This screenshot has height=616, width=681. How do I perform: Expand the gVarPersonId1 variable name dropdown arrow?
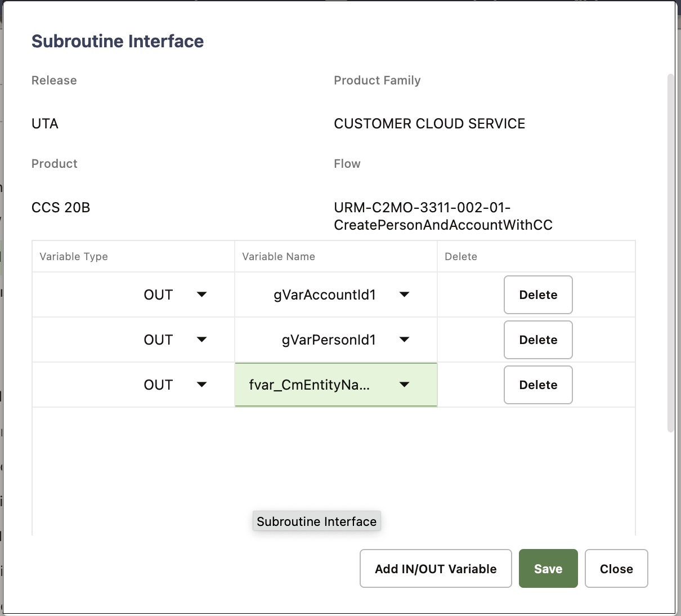(x=404, y=340)
